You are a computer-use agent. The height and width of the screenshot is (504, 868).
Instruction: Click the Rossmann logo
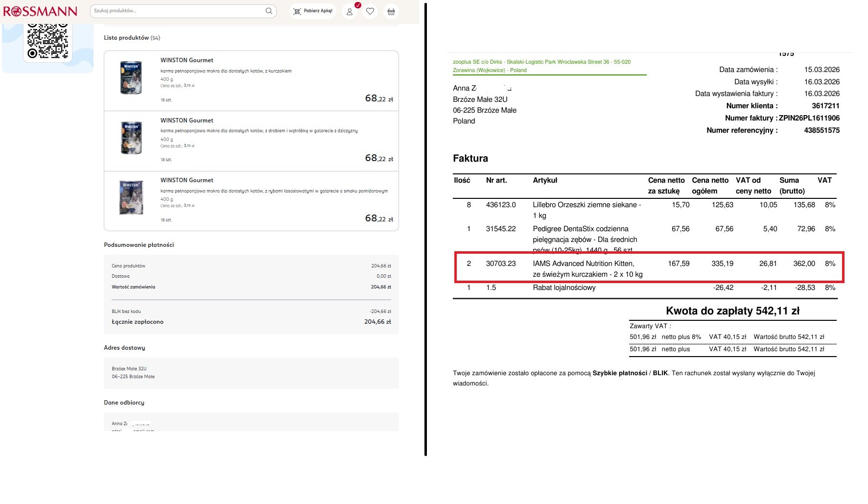(x=40, y=11)
